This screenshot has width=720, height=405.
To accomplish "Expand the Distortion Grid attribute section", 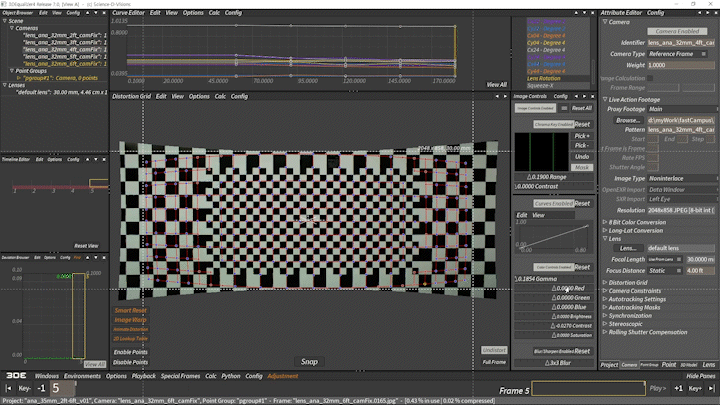I will [x=605, y=283].
